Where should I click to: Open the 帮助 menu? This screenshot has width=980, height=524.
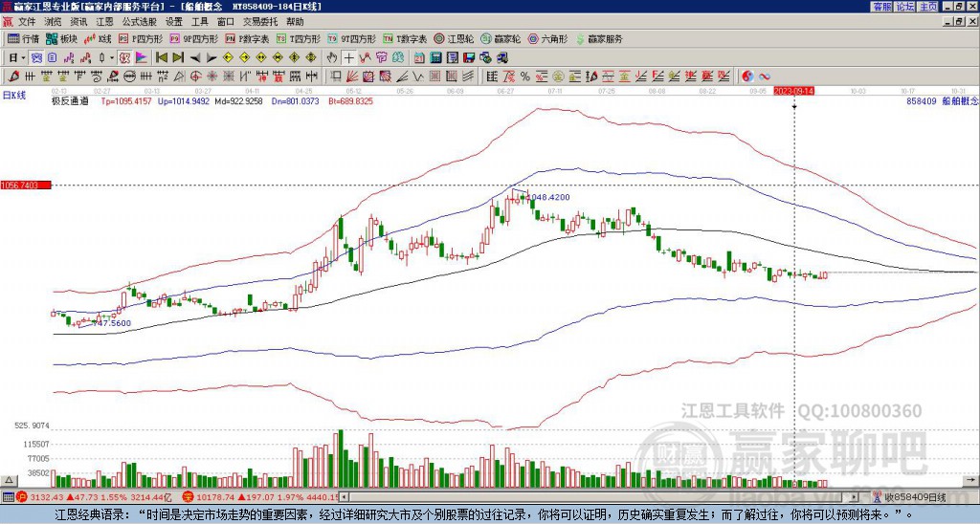click(295, 22)
